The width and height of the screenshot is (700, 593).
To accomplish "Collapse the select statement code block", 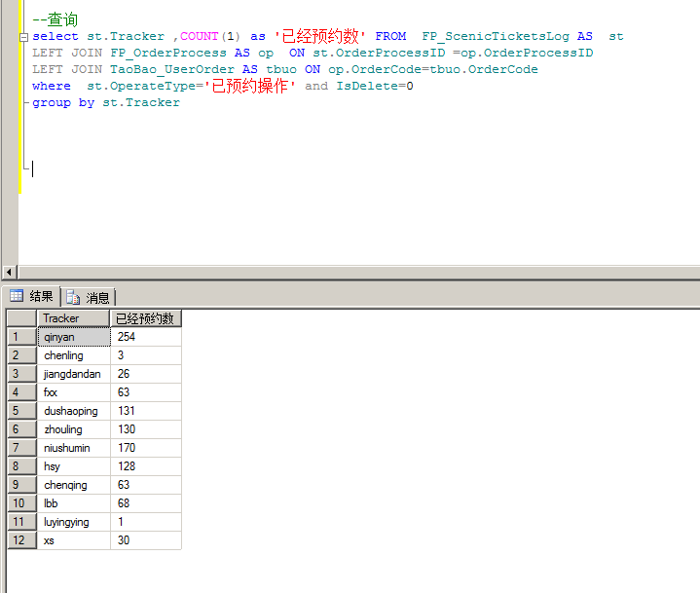I will pos(24,37).
